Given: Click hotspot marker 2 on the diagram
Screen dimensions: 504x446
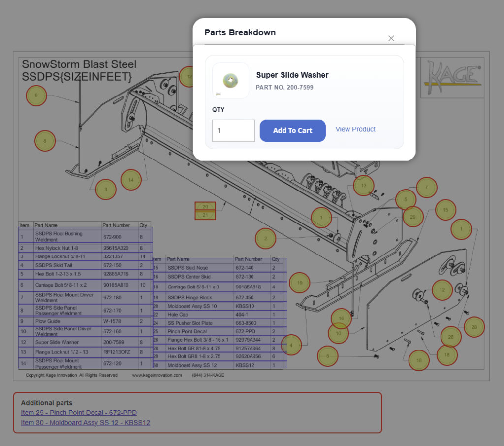Looking at the screenshot, I should point(265,239).
